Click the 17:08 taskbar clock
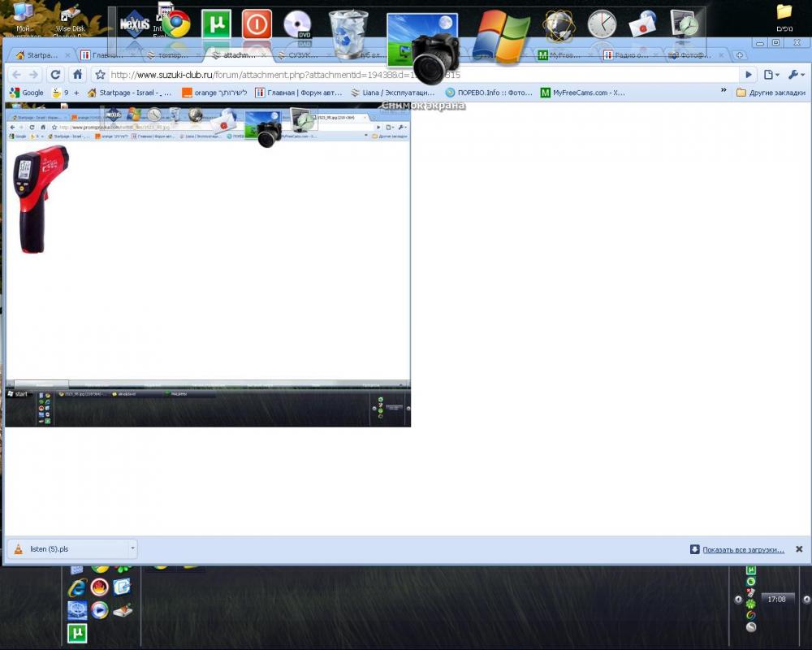812x650 pixels. click(x=776, y=599)
